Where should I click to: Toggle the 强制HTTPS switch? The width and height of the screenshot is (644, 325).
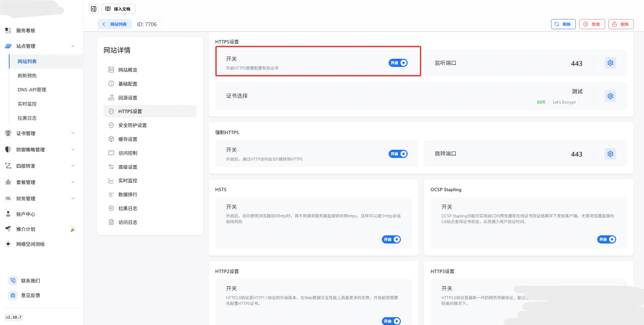398,154
